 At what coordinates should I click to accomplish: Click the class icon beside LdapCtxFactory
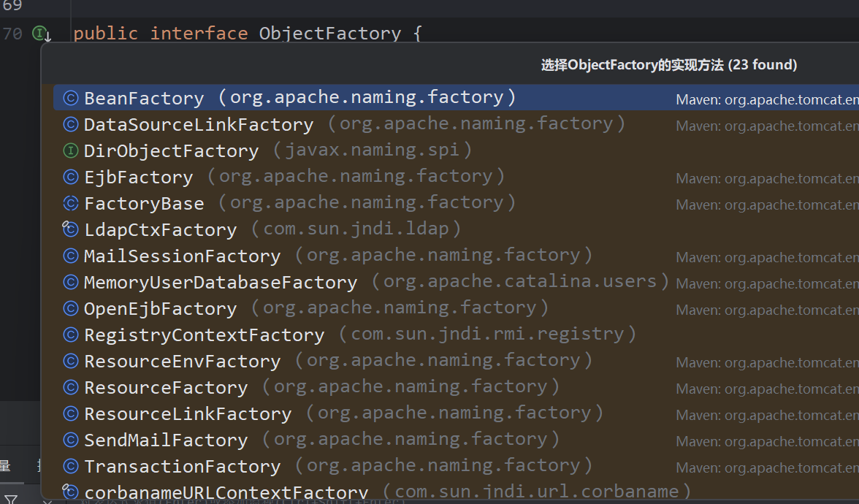[71, 229]
